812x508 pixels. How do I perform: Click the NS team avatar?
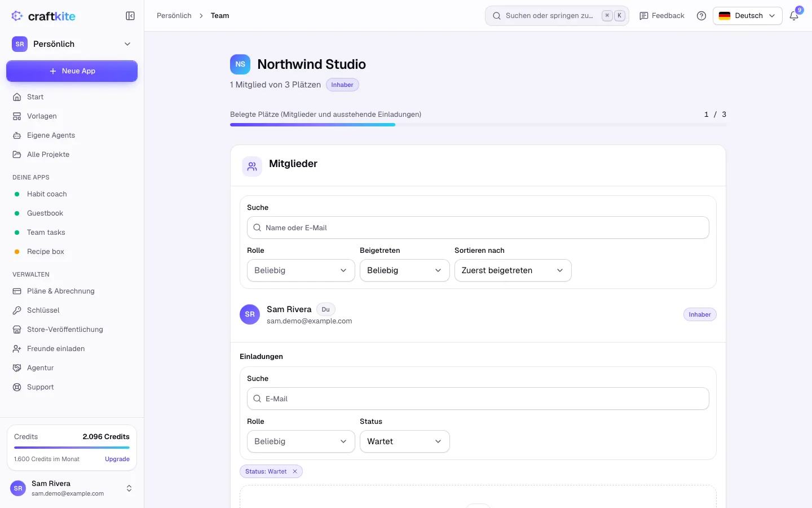pyautogui.click(x=240, y=64)
